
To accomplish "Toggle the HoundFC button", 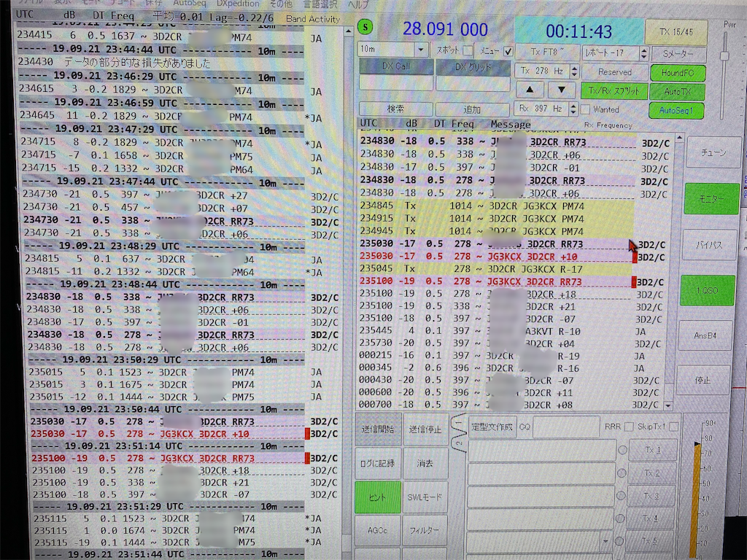I will tap(678, 73).
